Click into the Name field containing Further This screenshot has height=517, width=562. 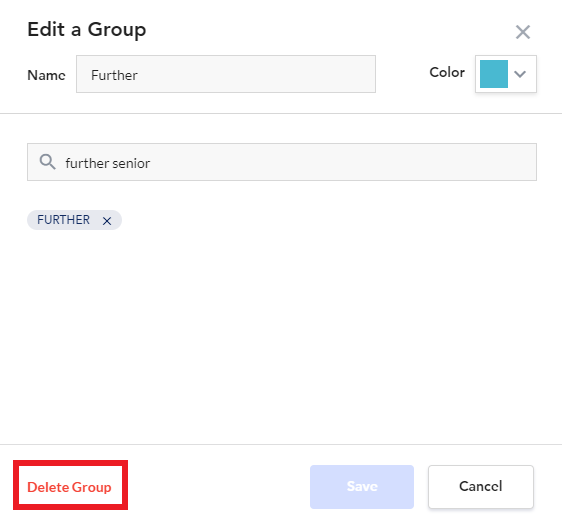click(x=226, y=74)
